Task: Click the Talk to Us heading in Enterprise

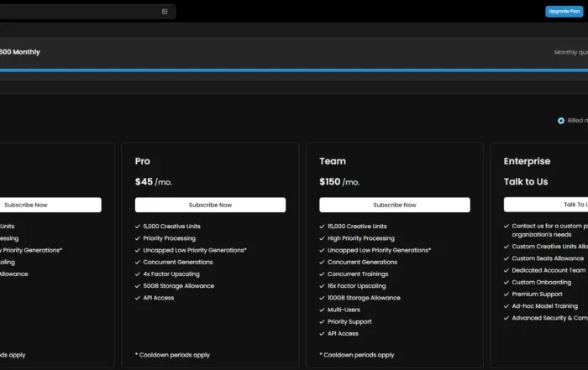Action: point(526,181)
